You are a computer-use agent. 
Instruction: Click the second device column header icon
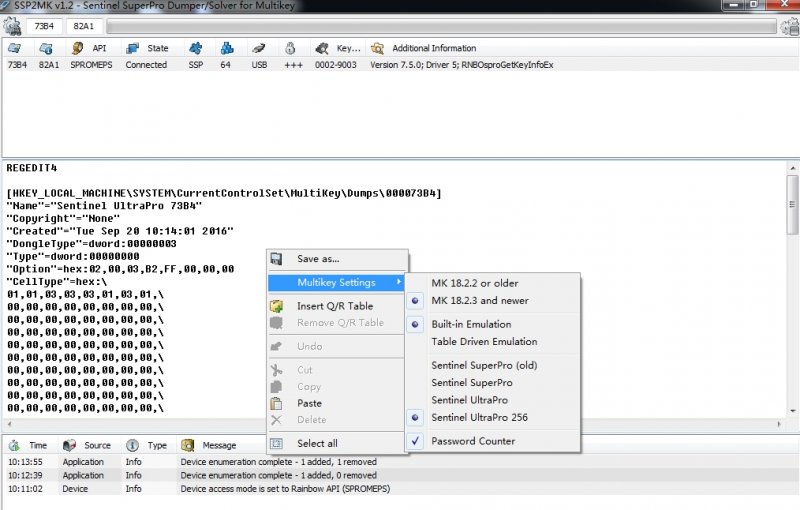(46, 48)
